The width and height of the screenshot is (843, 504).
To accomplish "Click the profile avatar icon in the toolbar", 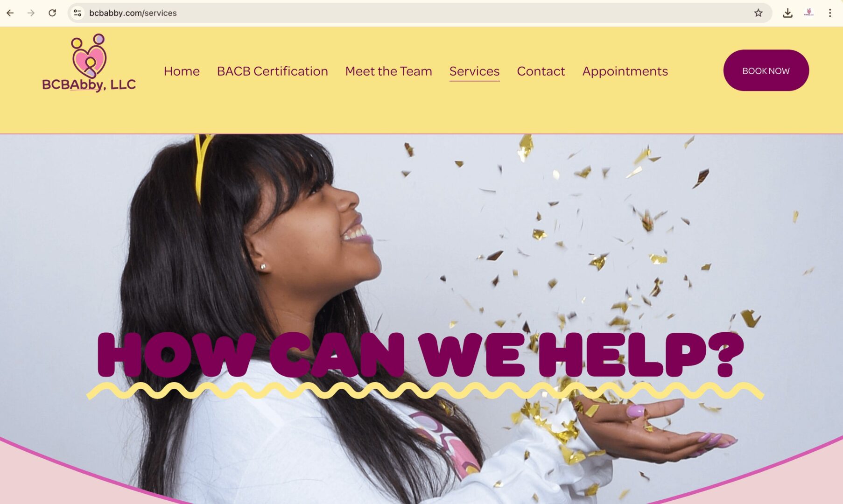I will click(809, 13).
